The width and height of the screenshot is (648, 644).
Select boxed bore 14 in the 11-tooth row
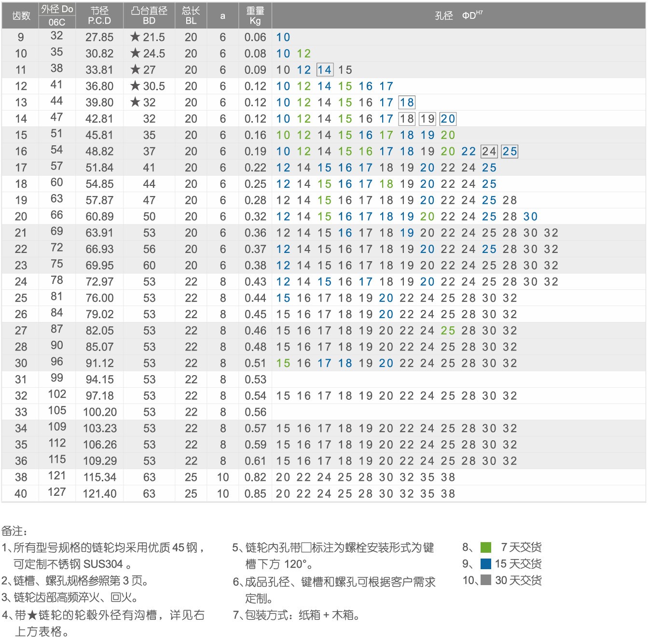coord(325,70)
